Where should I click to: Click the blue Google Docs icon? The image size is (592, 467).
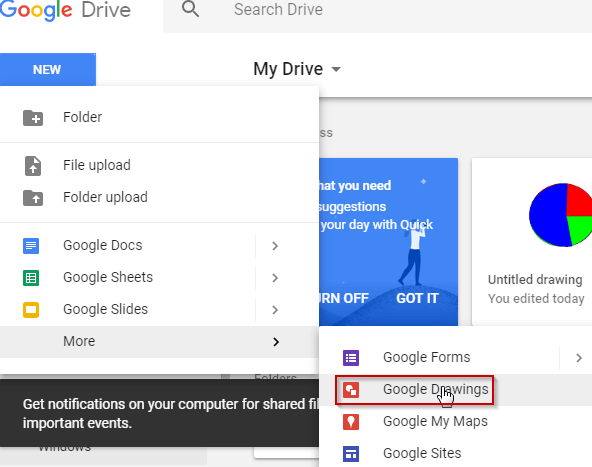[x=31, y=246]
